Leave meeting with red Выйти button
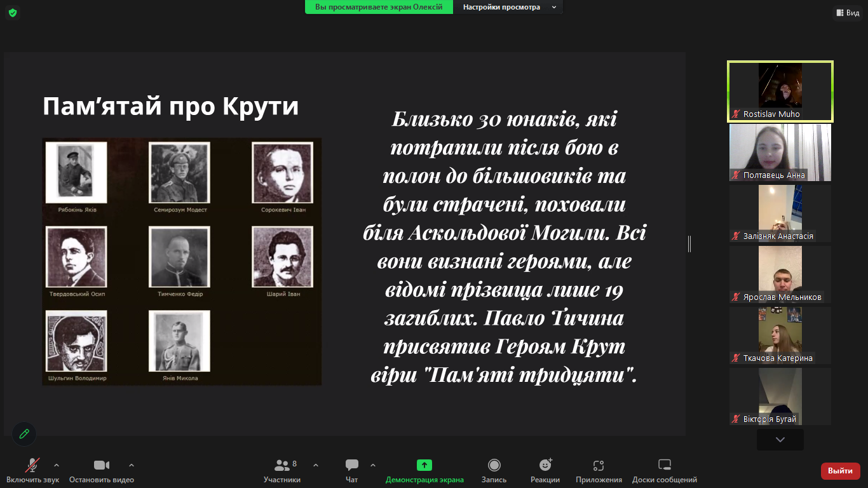The height and width of the screenshot is (488, 868). pos(840,471)
